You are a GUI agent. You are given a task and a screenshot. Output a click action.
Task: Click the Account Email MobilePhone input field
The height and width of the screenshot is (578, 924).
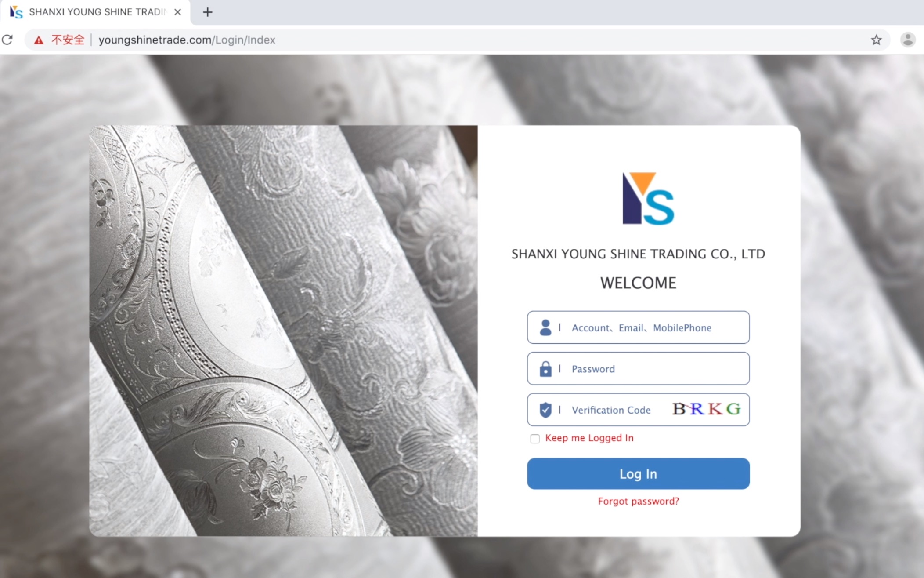[x=637, y=327]
